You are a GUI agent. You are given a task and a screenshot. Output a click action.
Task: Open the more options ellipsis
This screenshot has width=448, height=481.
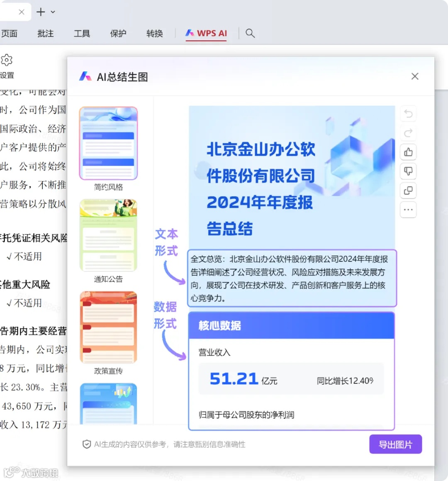(408, 210)
